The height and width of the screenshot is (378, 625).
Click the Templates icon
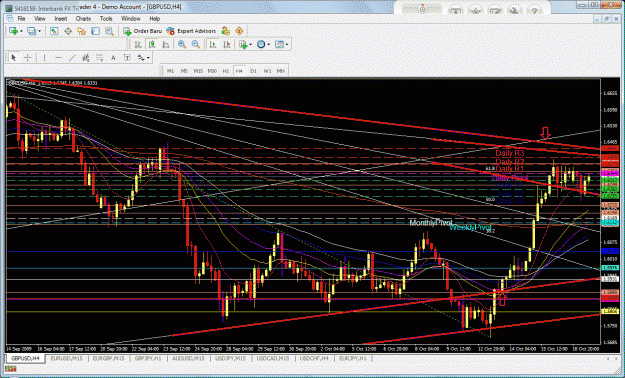point(279,45)
